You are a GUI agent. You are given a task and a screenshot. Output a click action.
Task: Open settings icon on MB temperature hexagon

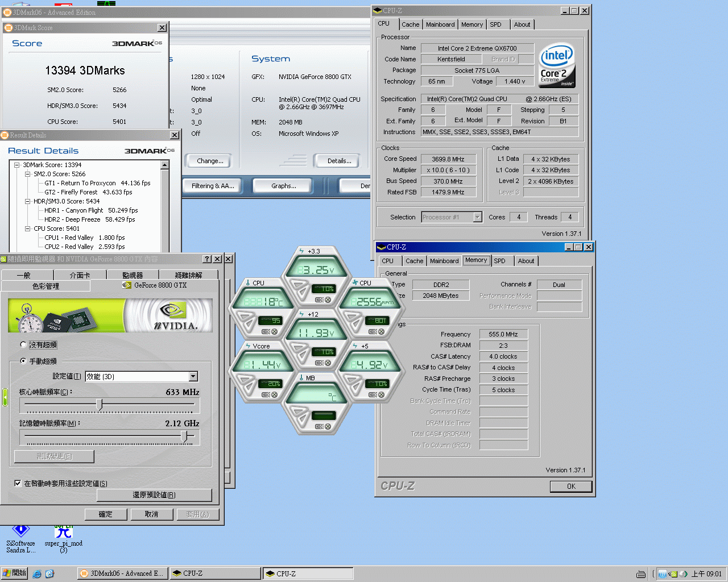[x=319, y=426]
